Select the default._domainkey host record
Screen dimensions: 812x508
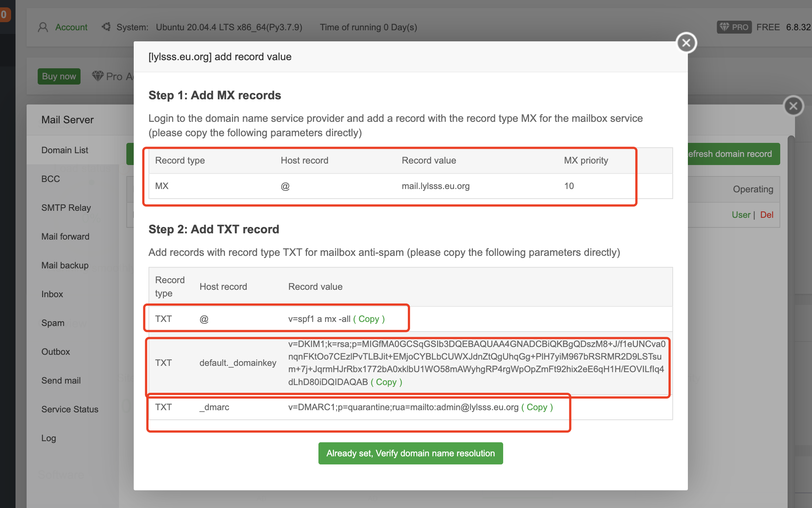(238, 363)
